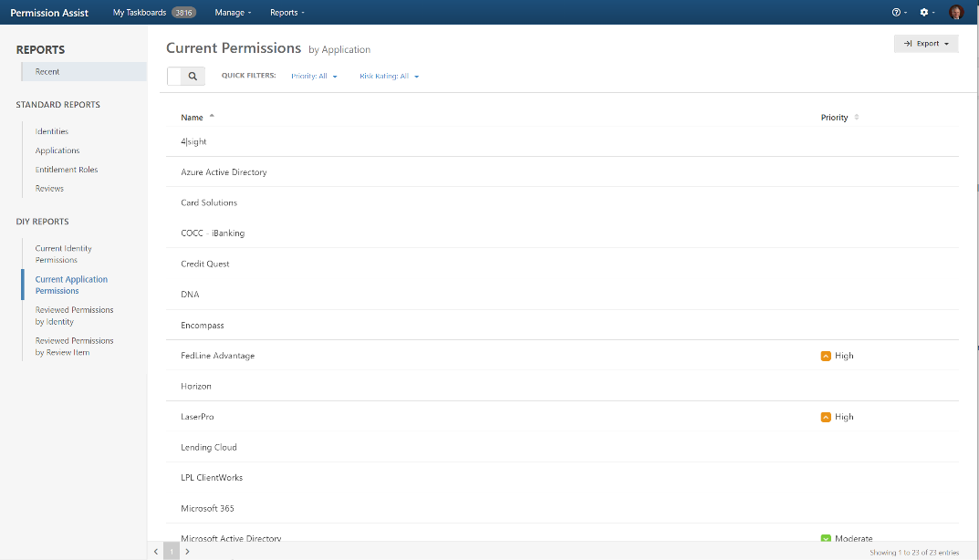Click the High priority icon for LaserPro

click(826, 417)
